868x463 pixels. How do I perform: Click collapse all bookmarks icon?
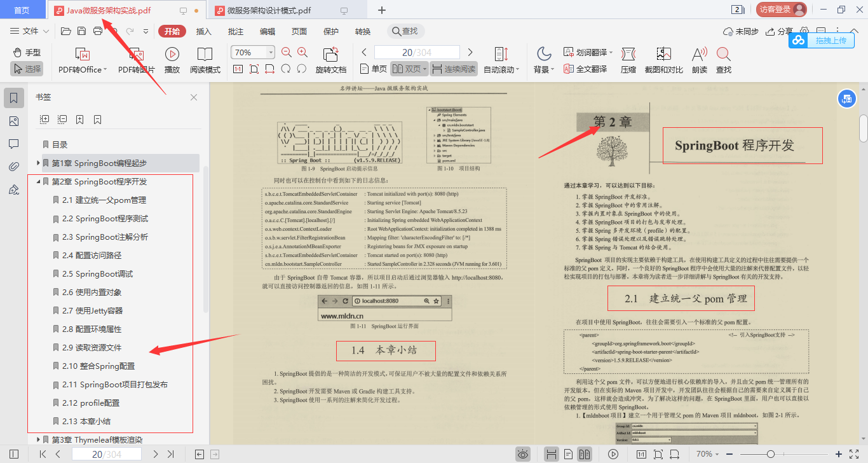click(x=62, y=119)
